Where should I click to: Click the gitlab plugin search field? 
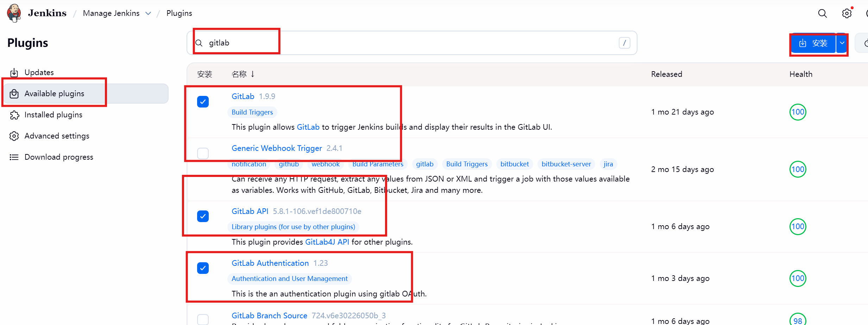[x=412, y=43]
